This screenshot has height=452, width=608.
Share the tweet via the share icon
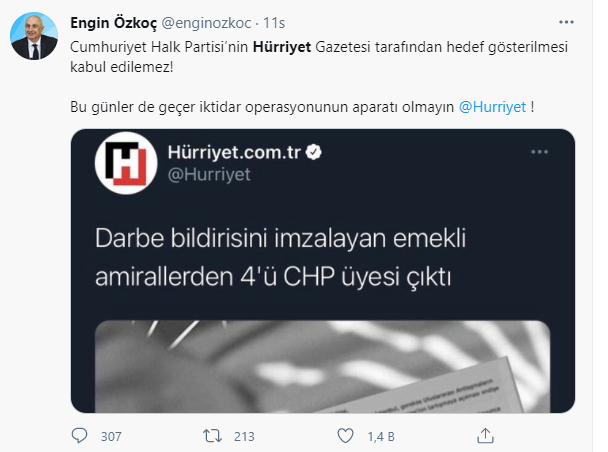[x=485, y=436]
